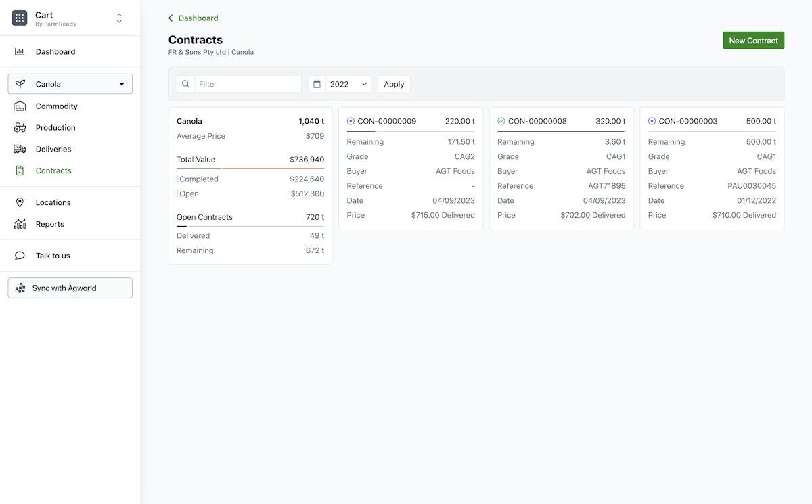Click the Reports chart icon
This screenshot has width=812, height=504.
[x=20, y=224]
